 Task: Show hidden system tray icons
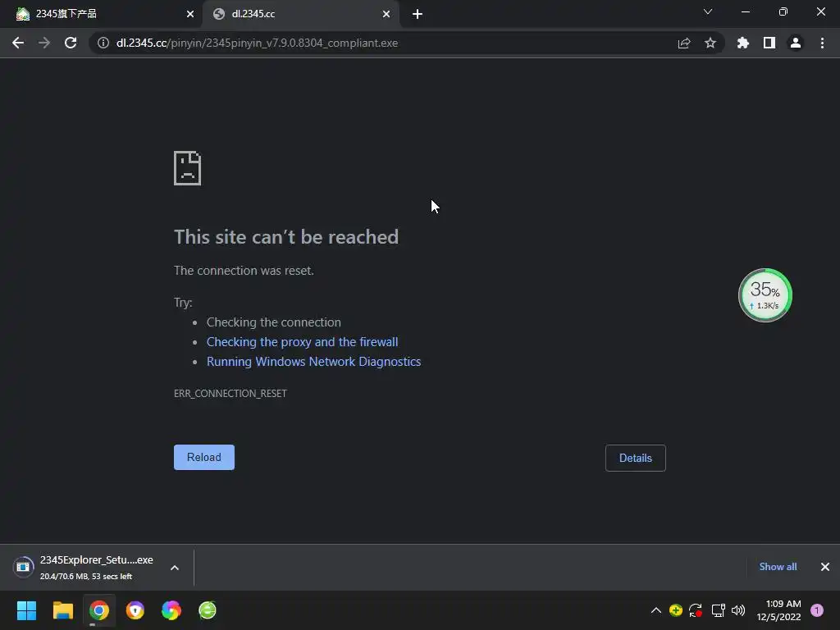pos(655,610)
